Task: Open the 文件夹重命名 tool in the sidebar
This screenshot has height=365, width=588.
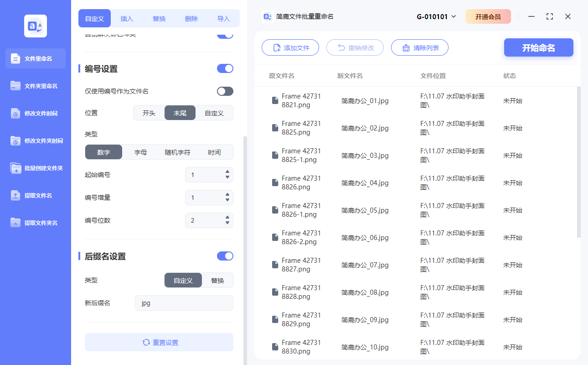Action: point(35,86)
